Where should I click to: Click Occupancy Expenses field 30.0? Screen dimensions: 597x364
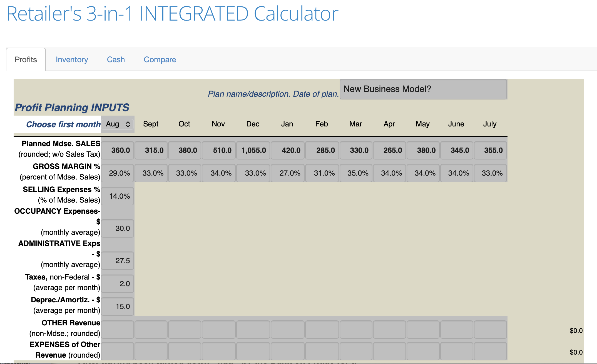click(x=118, y=228)
